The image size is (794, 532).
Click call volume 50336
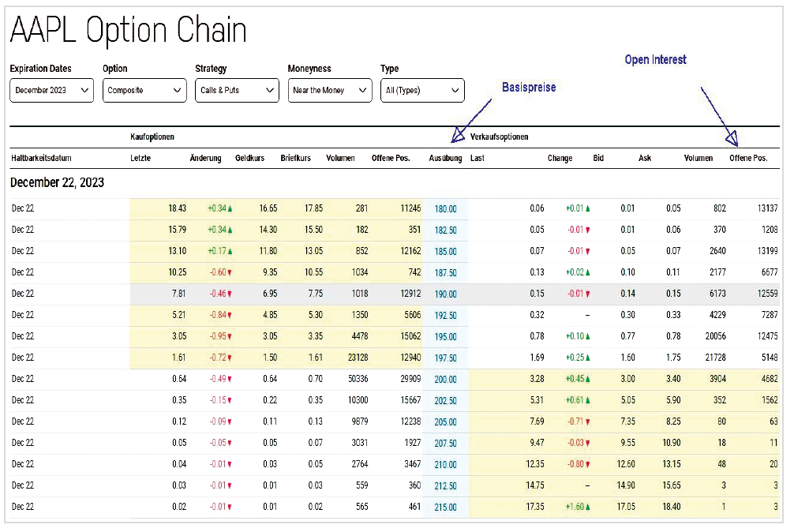(x=358, y=378)
